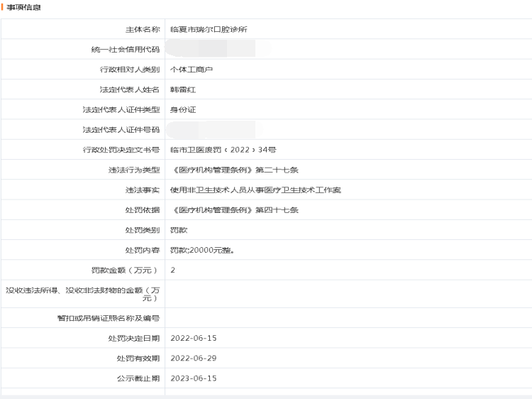Select the 个体工商户 category value
The image size is (532, 399).
tap(192, 70)
